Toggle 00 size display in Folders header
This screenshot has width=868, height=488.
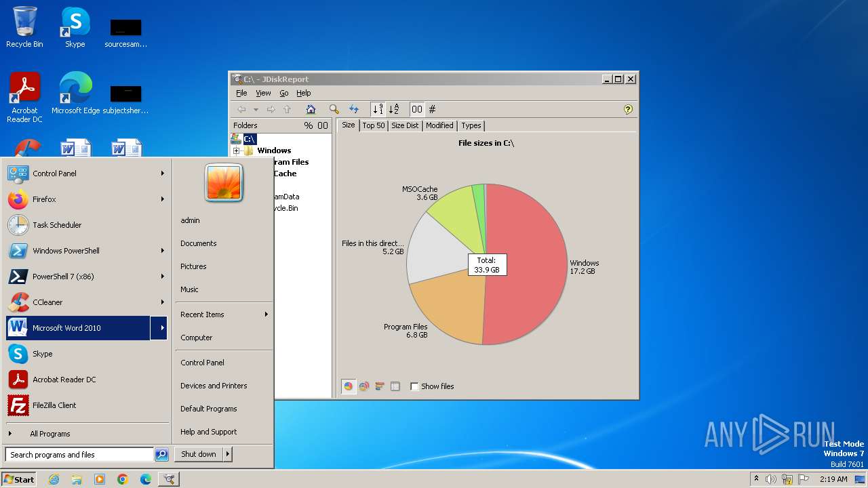point(323,125)
